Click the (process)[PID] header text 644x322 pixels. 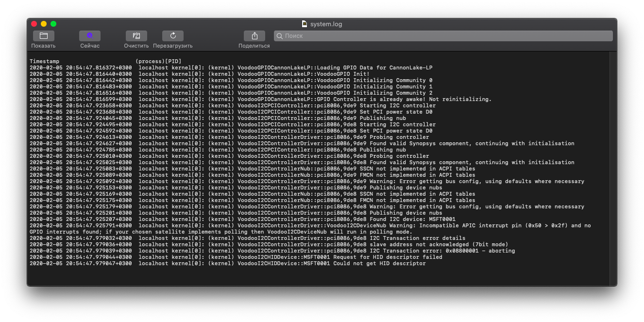(158, 61)
